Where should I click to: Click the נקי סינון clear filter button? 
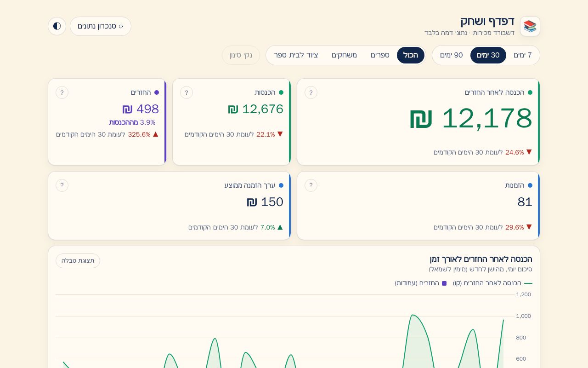click(x=241, y=55)
